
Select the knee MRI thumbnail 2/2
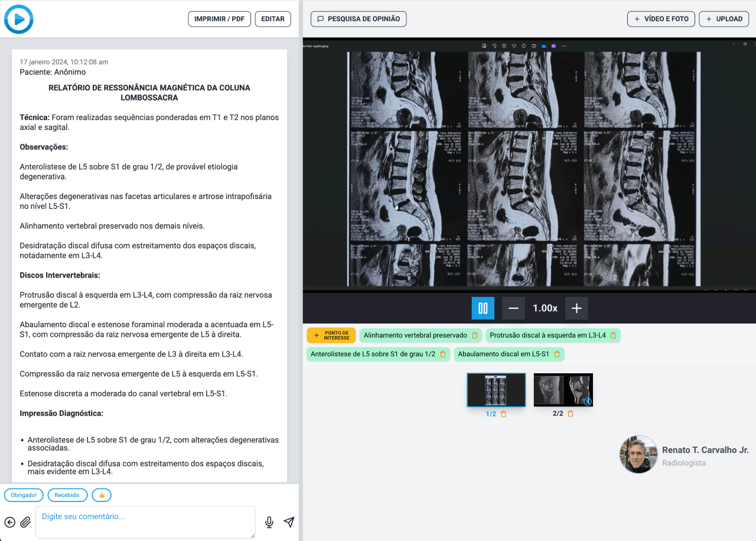[x=563, y=390]
